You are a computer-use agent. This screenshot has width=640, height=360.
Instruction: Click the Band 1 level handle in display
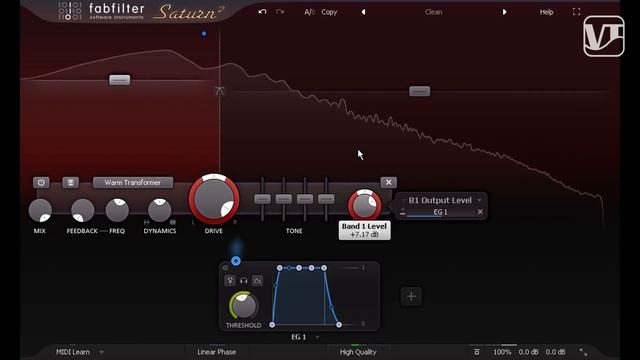click(120, 80)
